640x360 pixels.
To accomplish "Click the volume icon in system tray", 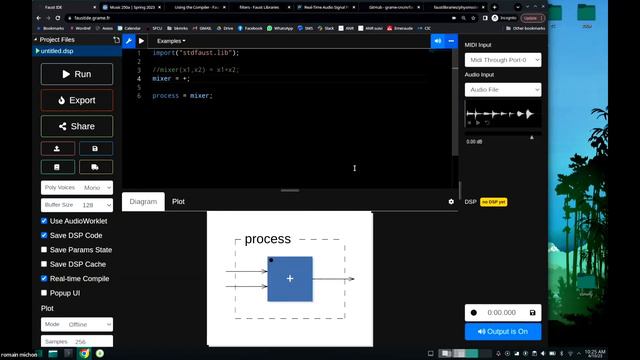I will [543, 353].
